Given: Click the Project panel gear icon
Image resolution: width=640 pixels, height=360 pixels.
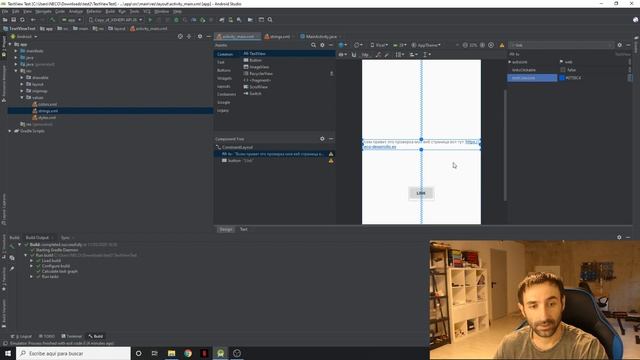Looking at the screenshot, I should [200, 36].
